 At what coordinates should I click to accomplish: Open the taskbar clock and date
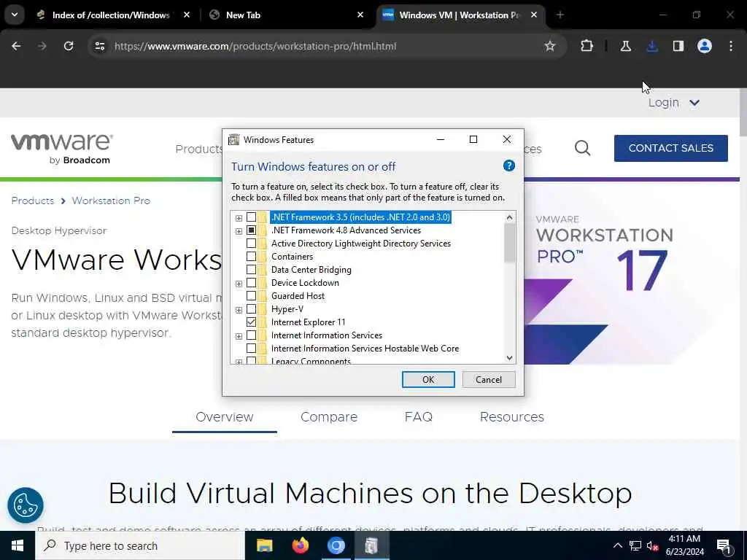[684, 545]
